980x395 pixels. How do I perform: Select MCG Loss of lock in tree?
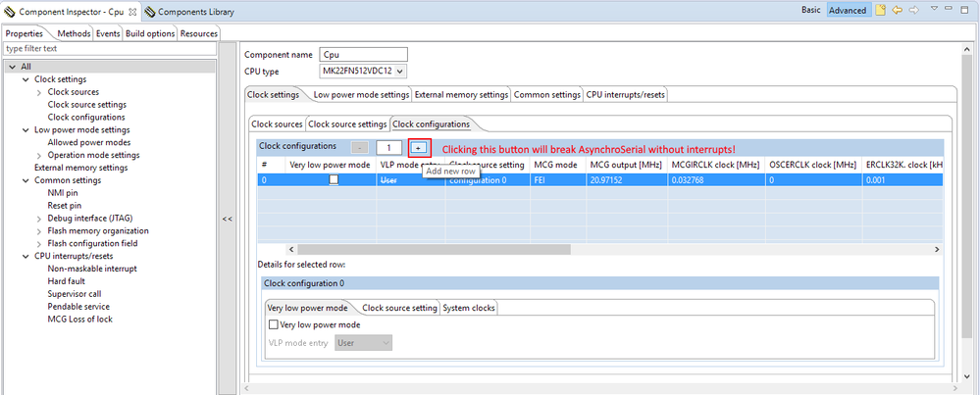coord(80,319)
